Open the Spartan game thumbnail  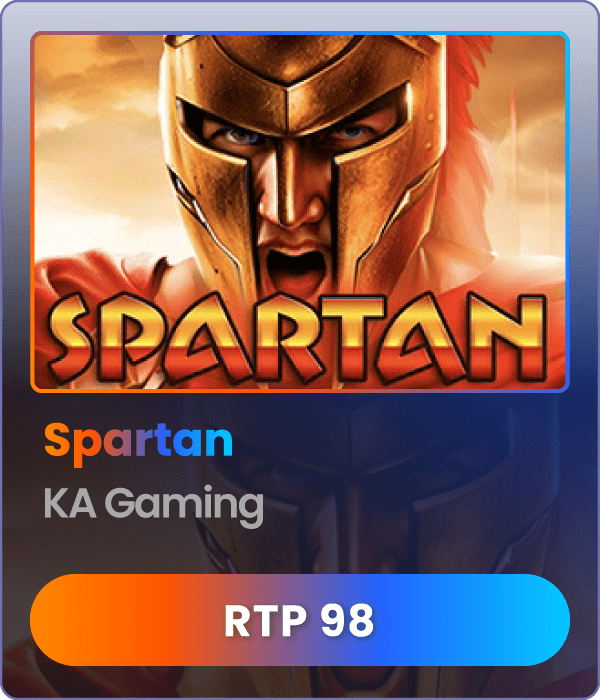pos(300,212)
